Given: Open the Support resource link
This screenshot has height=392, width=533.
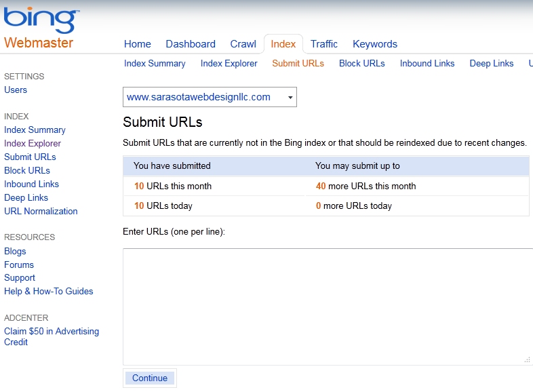Looking at the screenshot, I should click(20, 278).
